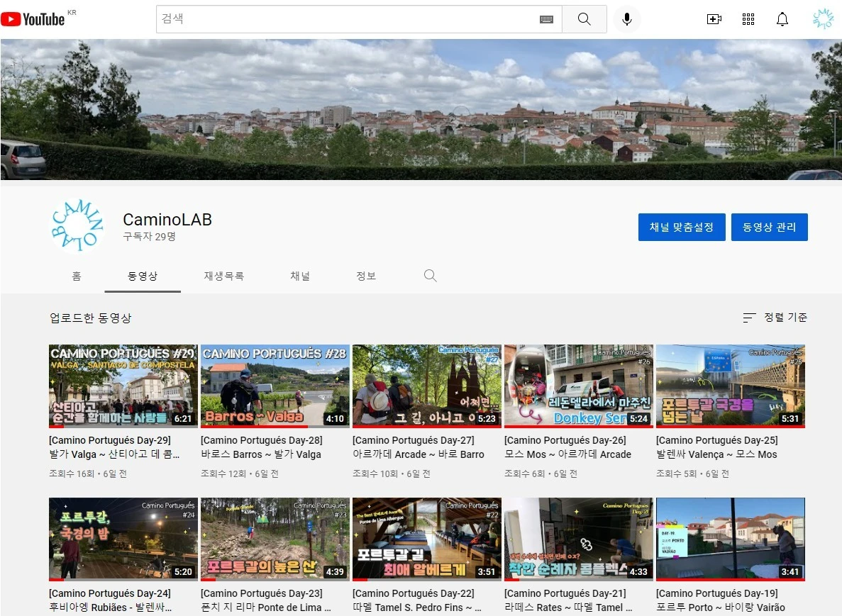
Task: Click the Santiago panorama channel banner
Action: 421,109
